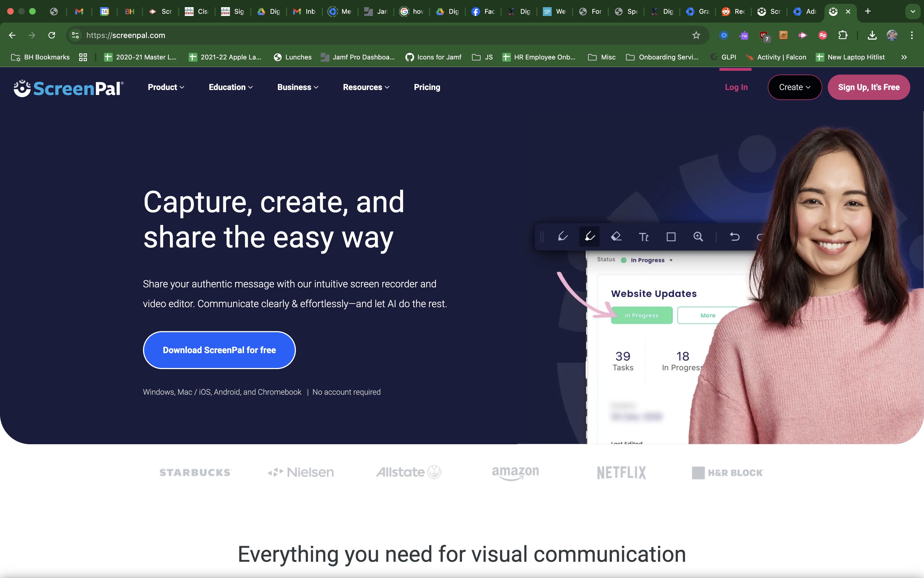Open In Progress status dropdown
Image resolution: width=924 pixels, height=578 pixels.
pos(651,260)
